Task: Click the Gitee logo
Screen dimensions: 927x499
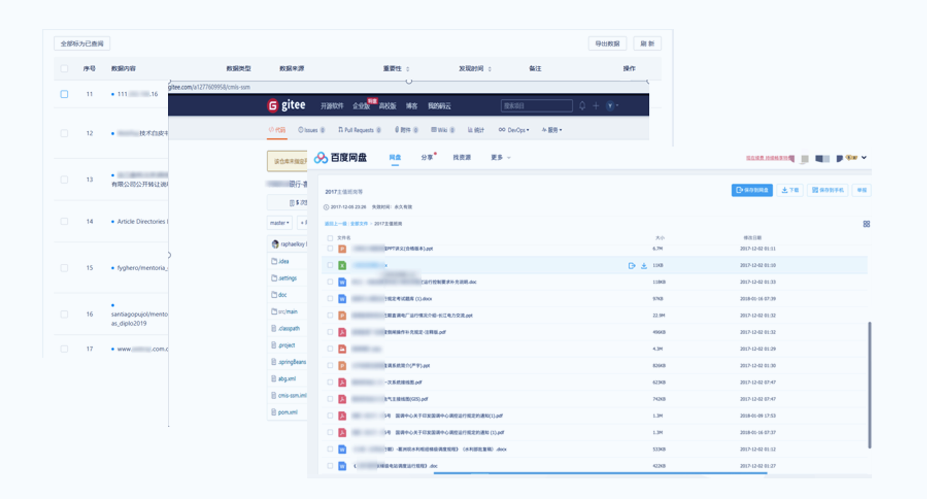Action: click(x=286, y=105)
